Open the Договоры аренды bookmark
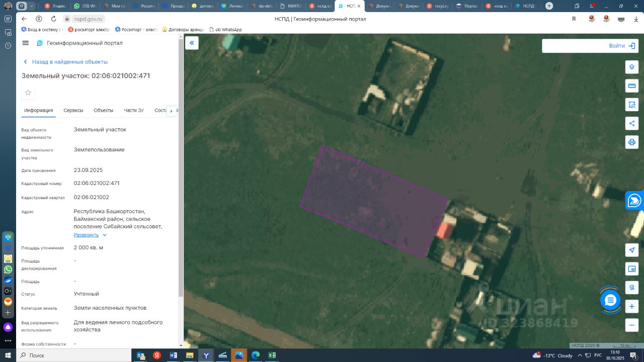 coord(183,30)
